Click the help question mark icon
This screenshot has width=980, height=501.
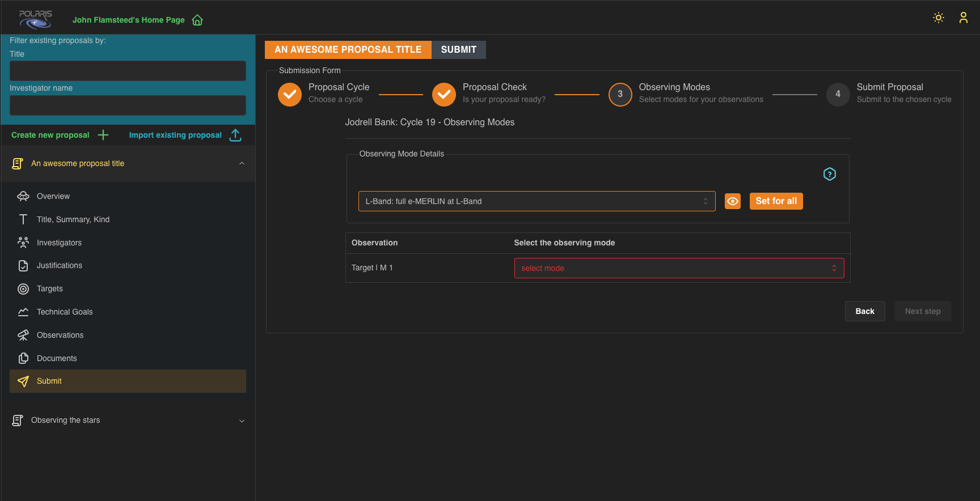tap(829, 174)
